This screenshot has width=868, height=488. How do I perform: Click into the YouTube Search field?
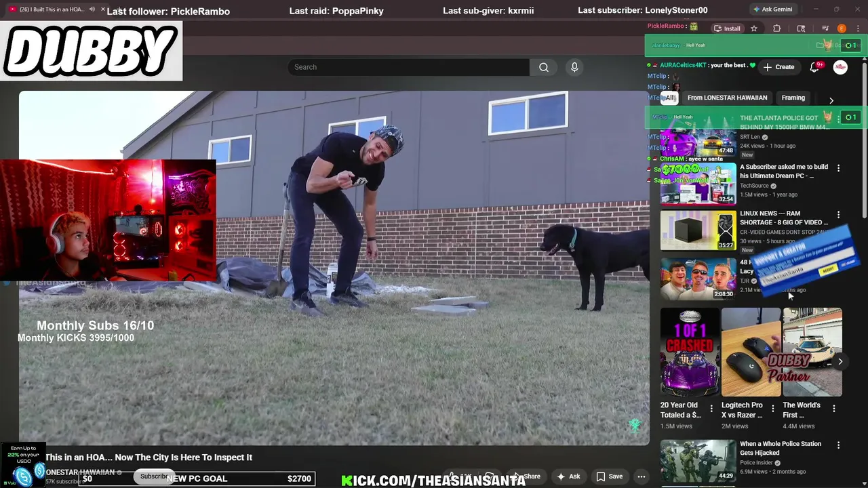click(408, 67)
